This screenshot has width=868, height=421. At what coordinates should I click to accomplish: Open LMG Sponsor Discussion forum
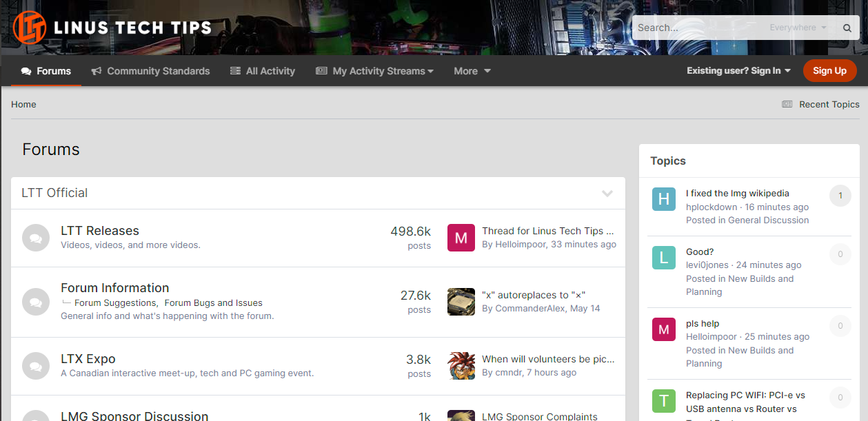pyautogui.click(x=134, y=415)
